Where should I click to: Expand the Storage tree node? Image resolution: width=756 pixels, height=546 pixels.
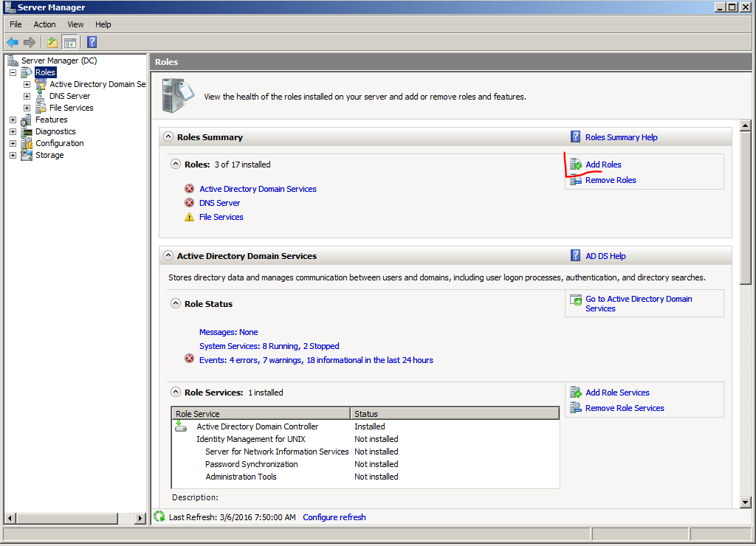(x=13, y=155)
